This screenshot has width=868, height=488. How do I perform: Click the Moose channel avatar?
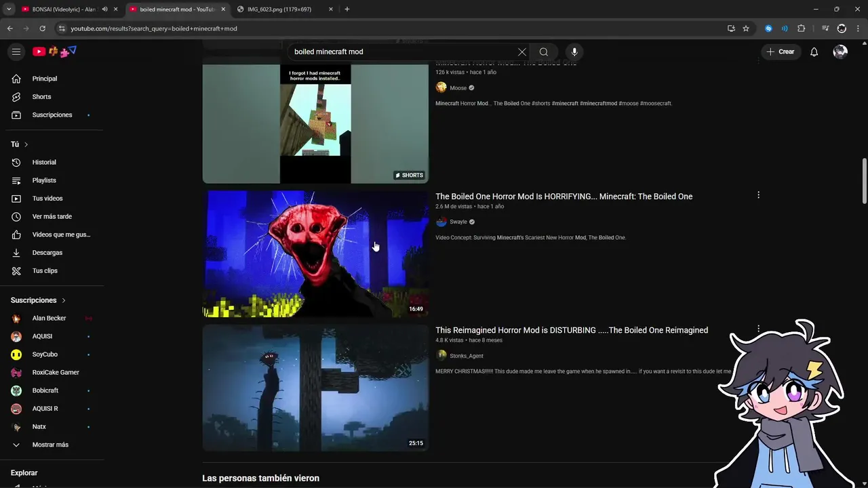pyautogui.click(x=441, y=87)
